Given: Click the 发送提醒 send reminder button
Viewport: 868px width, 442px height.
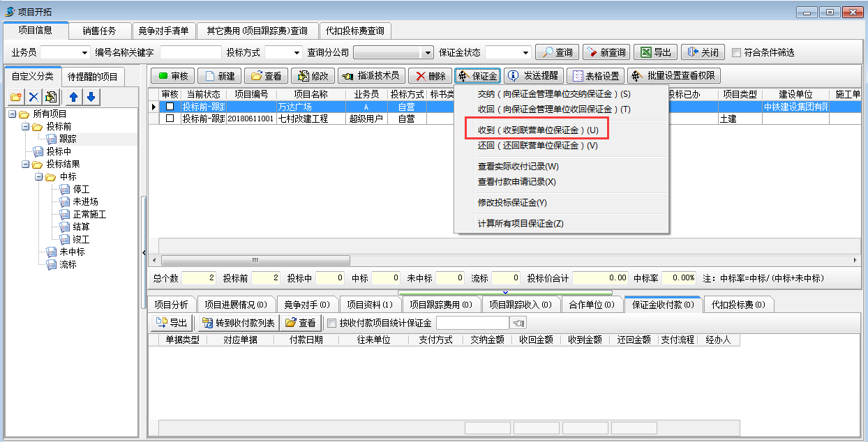Looking at the screenshot, I should 533,76.
